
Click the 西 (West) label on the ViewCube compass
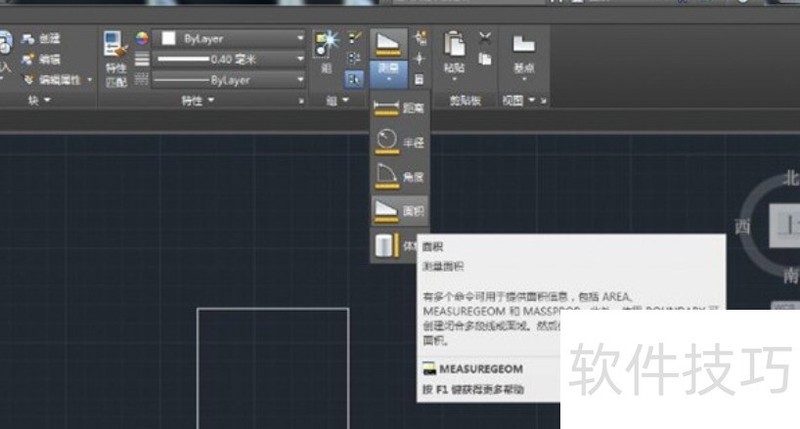pyautogui.click(x=743, y=224)
